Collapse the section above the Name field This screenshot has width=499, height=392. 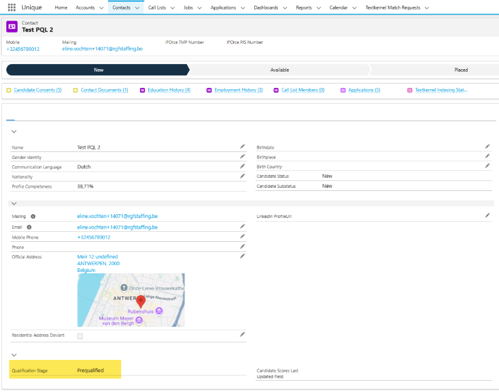point(14,132)
